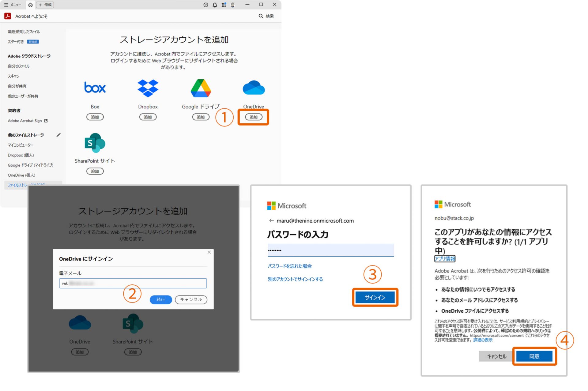The image size is (588, 391).
Task: Click 追加 under Dropbox
Action: coord(148,117)
